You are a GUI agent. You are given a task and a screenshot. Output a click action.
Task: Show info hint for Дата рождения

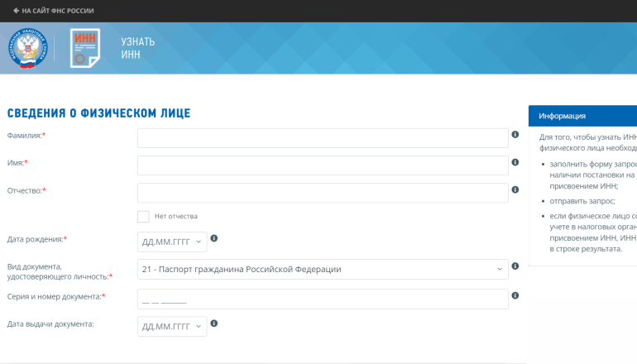[x=214, y=238]
